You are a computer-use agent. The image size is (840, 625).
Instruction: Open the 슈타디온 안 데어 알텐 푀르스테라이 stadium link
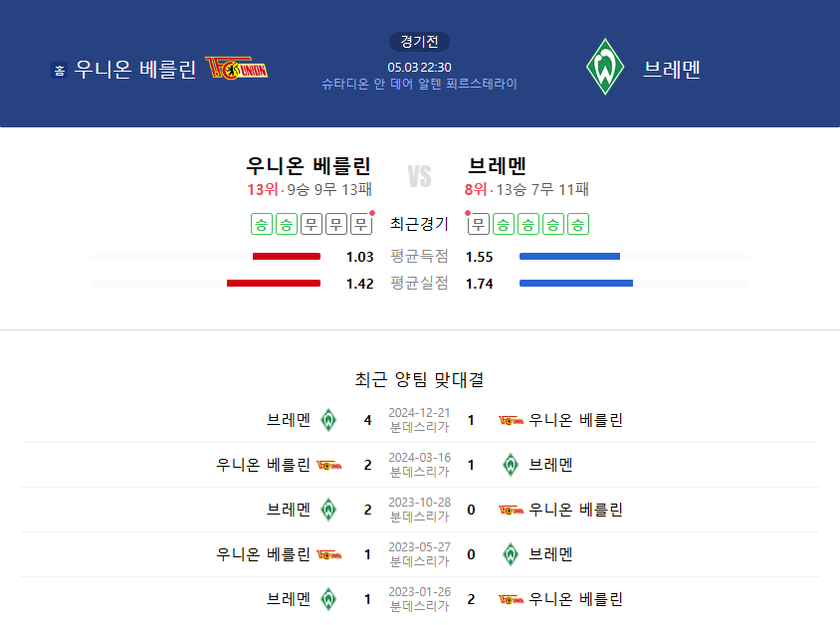click(419, 84)
